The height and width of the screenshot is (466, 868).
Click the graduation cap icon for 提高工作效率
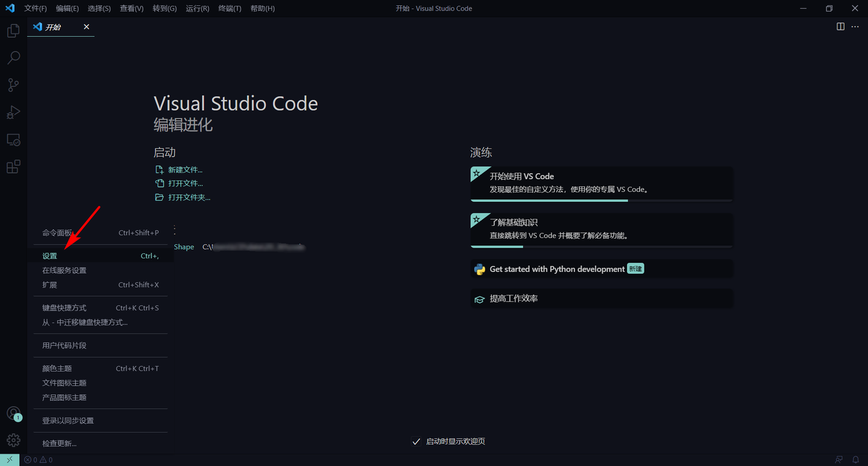tap(480, 299)
